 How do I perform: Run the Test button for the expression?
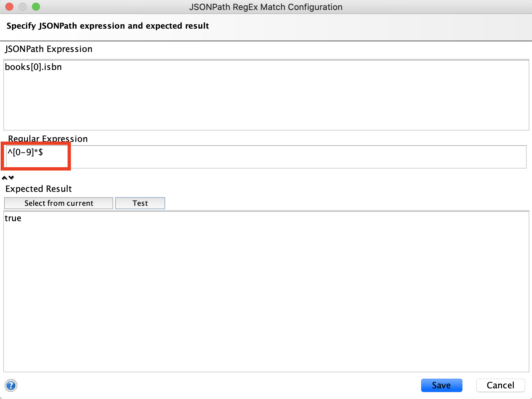point(140,203)
